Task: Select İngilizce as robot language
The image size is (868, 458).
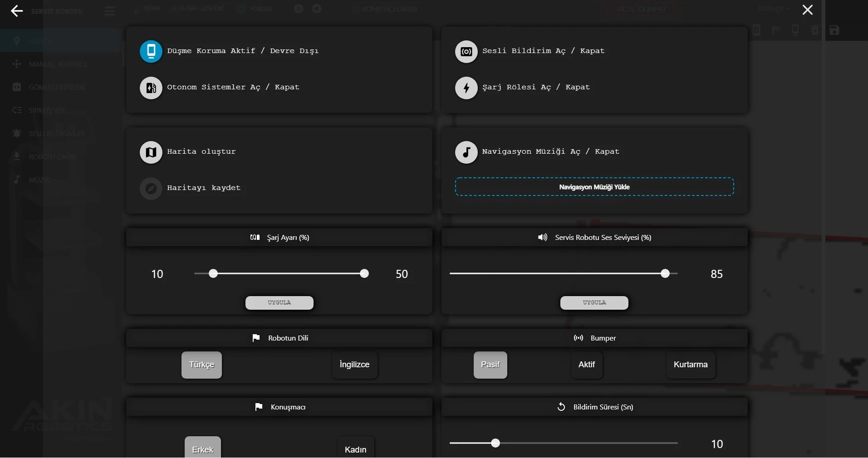Action: (x=354, y=365)
